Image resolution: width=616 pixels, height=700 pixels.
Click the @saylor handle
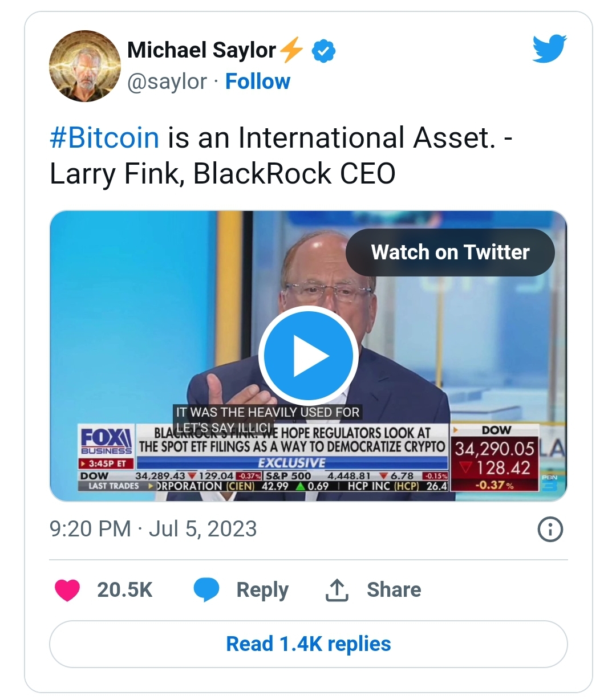[x=167, y=82]
